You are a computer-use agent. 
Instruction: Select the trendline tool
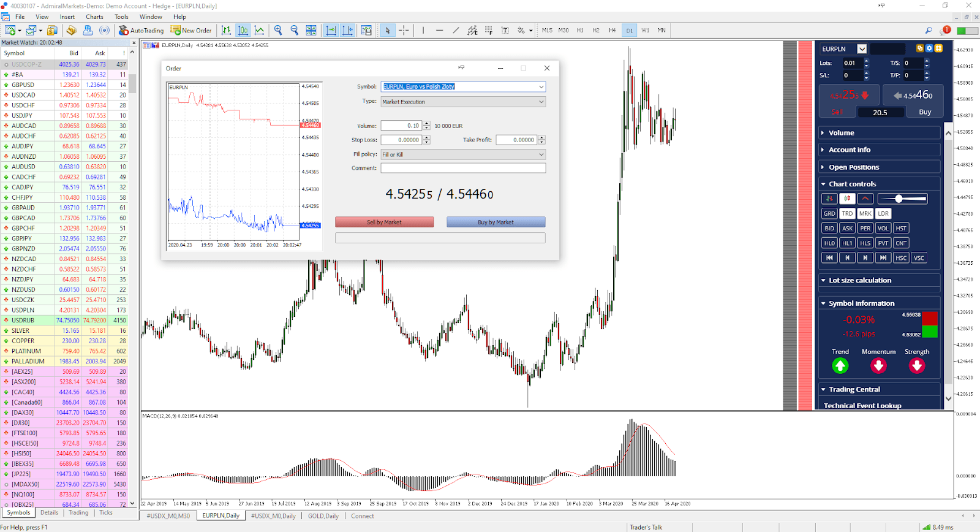click(456, 30)
